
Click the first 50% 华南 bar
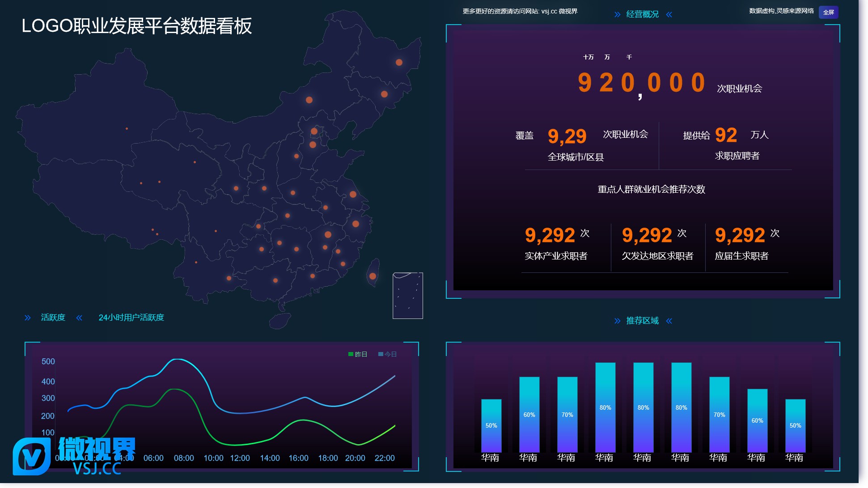pos(491,425)
